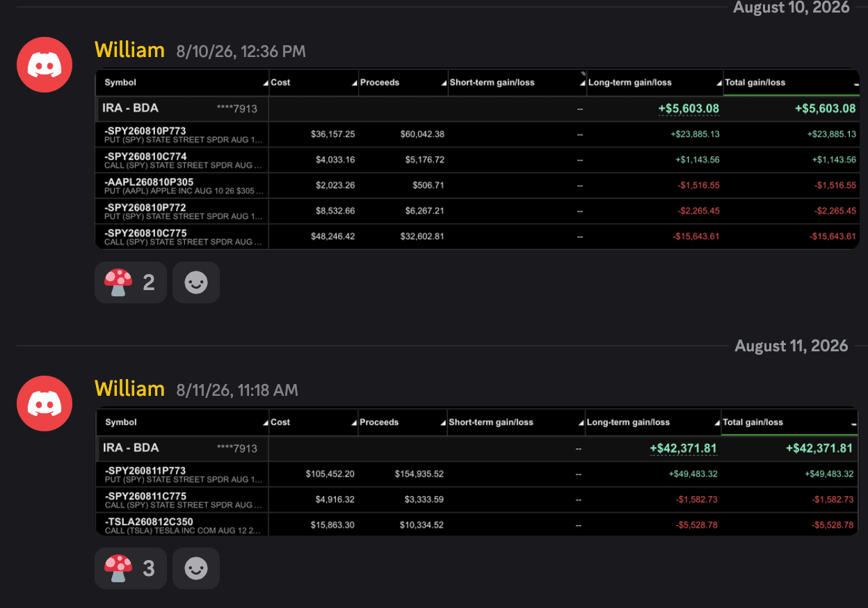Open William's profile from the 8/11/26 message username

coord(130,389)
